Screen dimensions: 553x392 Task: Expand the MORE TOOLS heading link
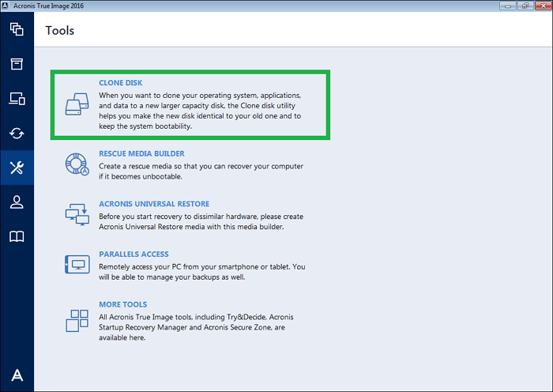pos(123,304)
